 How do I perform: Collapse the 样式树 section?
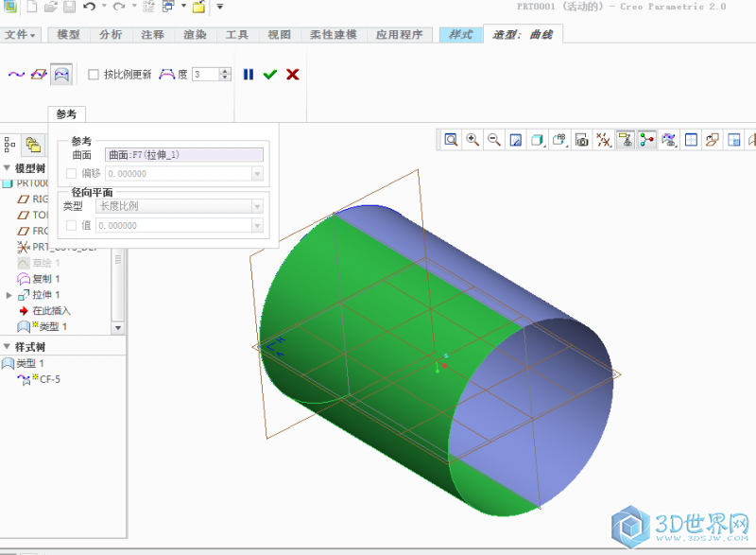coord(7,346)
